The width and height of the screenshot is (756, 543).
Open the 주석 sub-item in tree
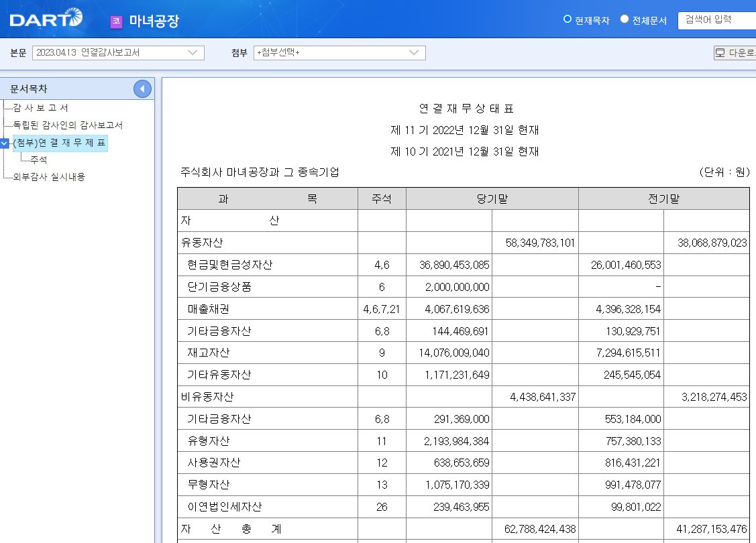pos(39,160)
